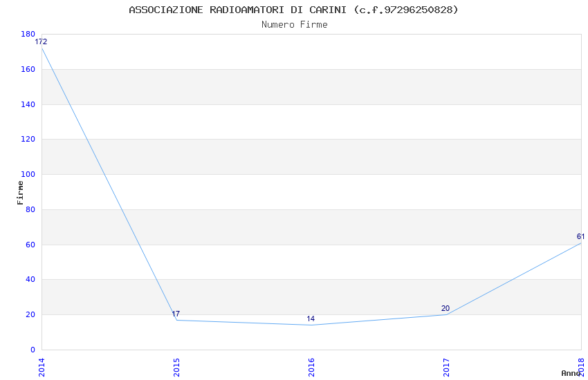The height and width of the screenshot is (380, 588).
Task: Select the data point label 20 at 2017
Action: 445,308
